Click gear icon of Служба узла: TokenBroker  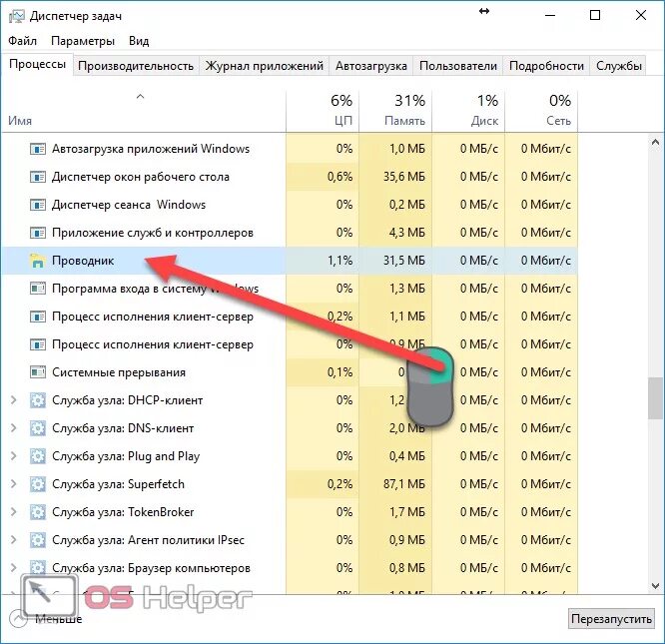coord(38,512)
